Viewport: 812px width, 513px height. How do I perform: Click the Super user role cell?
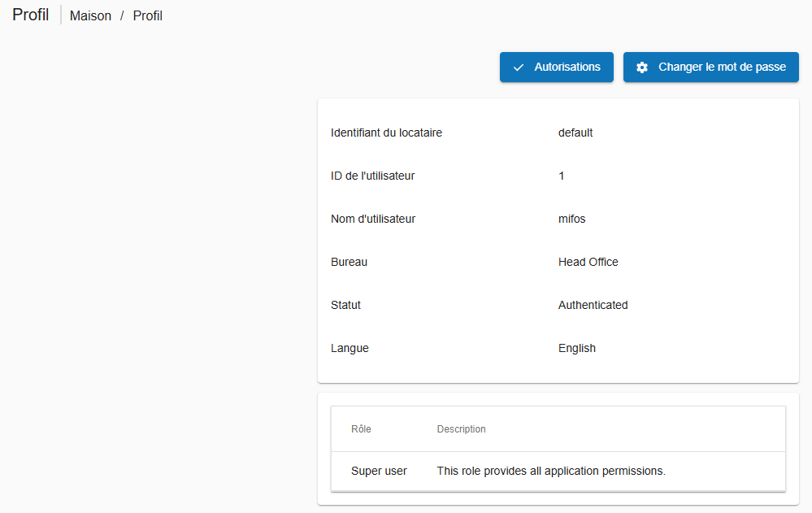click(379, 471)
